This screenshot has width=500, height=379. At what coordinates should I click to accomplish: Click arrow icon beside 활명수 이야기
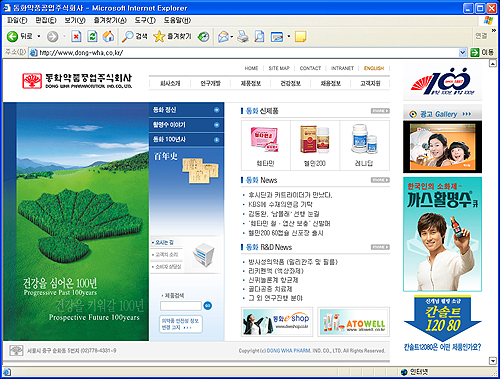(216, 125)
